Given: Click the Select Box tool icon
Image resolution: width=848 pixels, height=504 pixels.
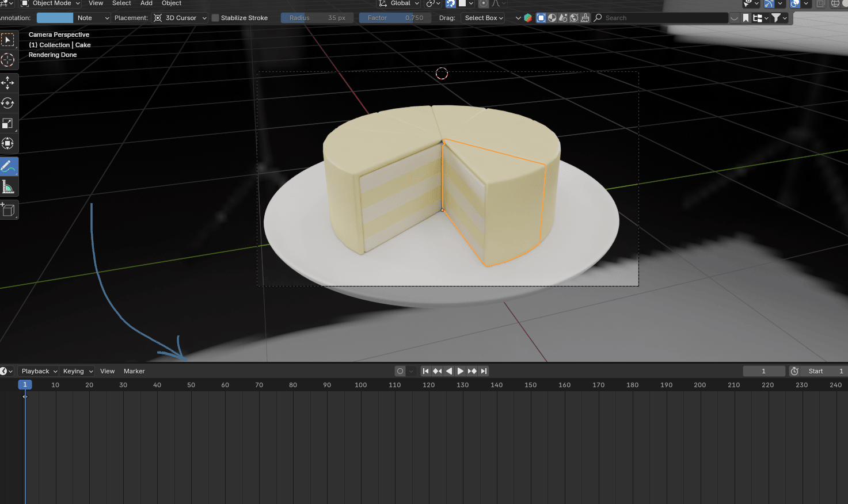Looking at the screenshot, I should (x=8, y=40).
